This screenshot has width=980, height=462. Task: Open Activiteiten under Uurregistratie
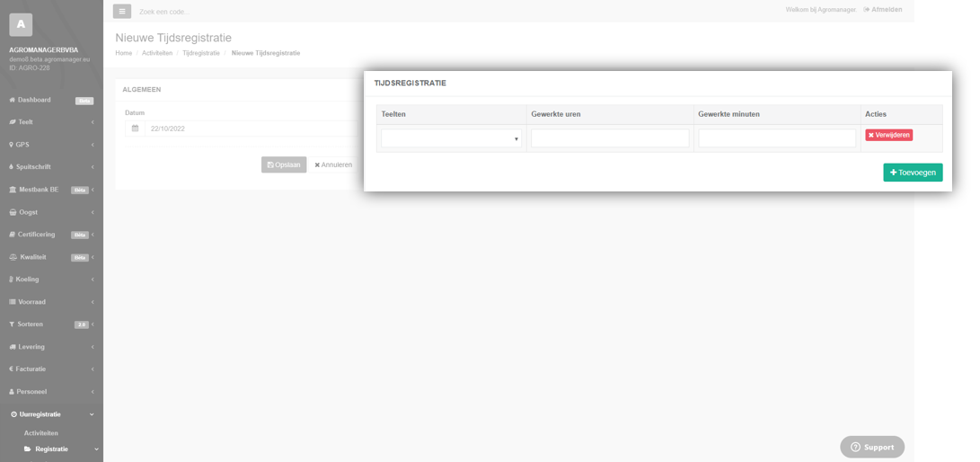41,433
